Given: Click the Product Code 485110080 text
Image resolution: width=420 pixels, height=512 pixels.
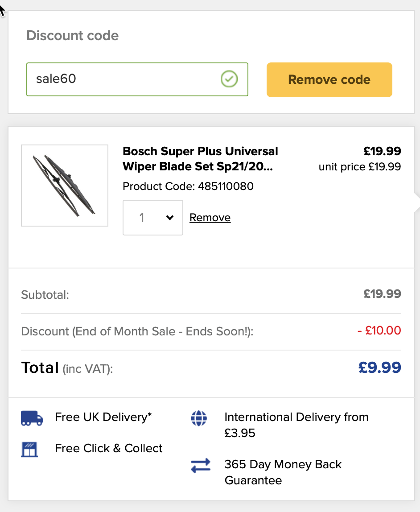Looking at the screenshot, I should [x=188, y=186].
